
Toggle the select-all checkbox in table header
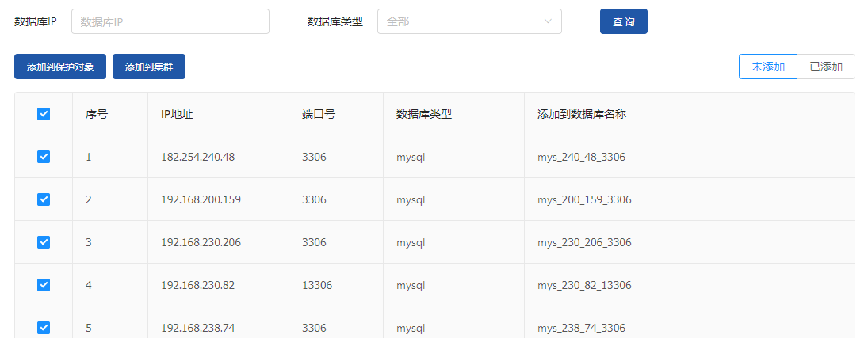44,114
